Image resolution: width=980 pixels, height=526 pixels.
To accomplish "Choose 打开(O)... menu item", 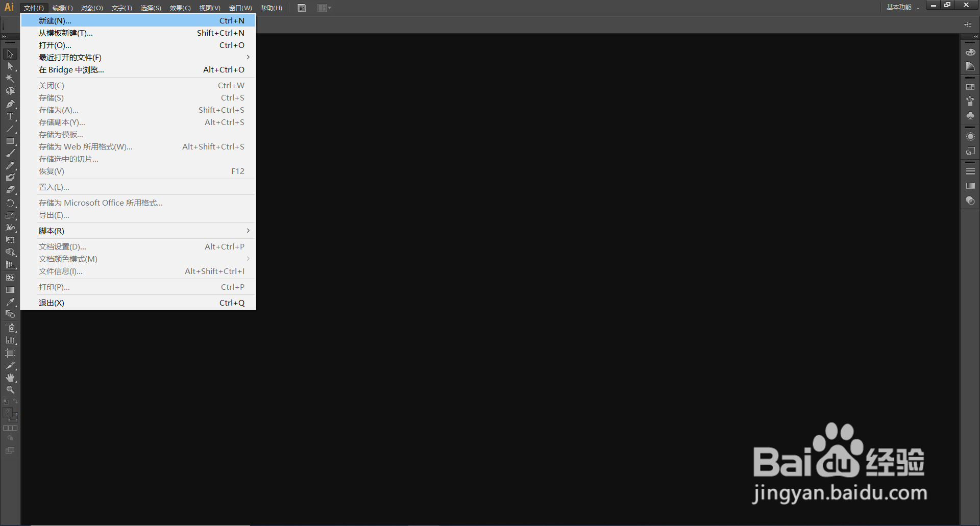I will coord(138,45).
